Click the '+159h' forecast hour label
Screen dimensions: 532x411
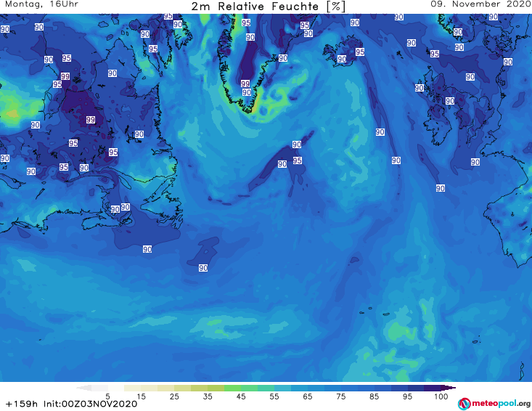pos(22,404)
